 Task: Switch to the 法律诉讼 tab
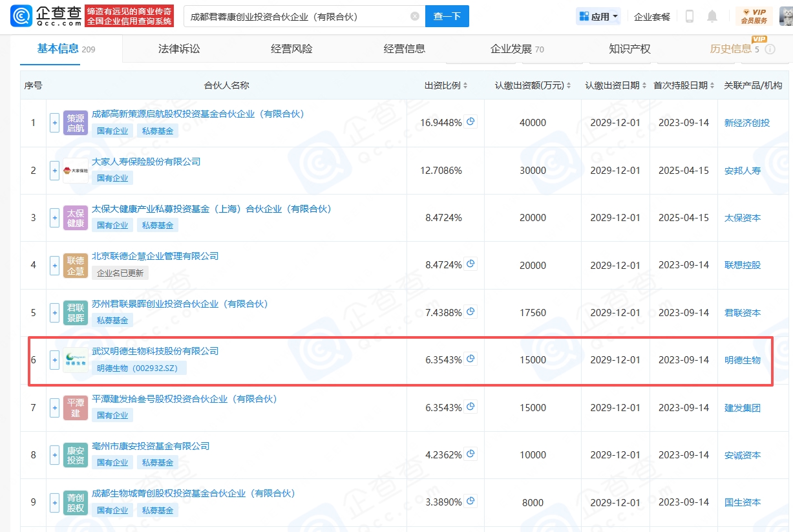179,49
